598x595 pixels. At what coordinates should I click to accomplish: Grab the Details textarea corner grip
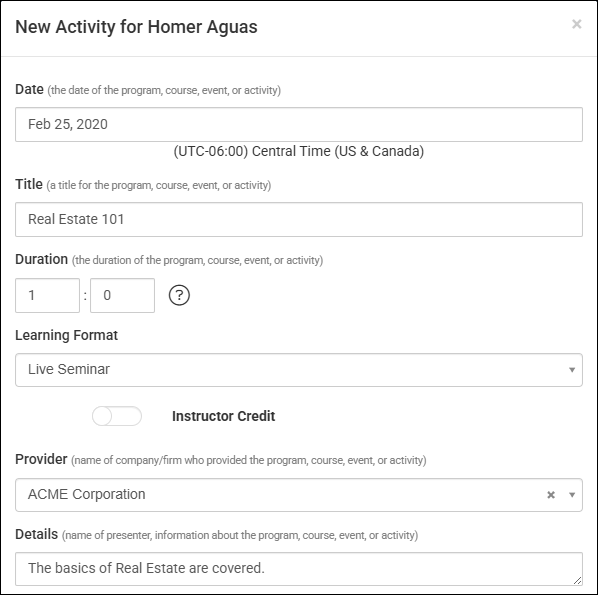pyautogui.click(x=577, y=580)
